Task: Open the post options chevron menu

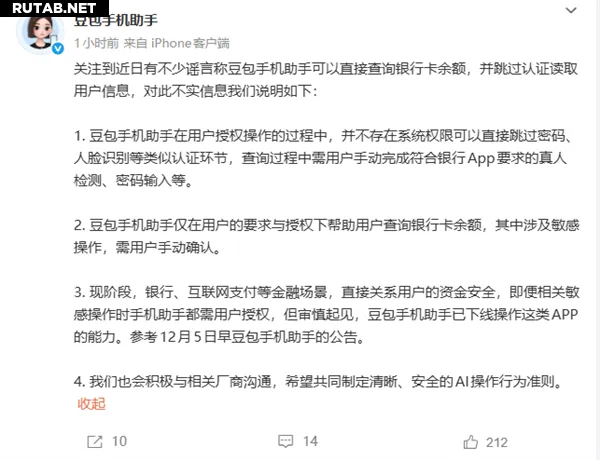Action: [571, 10]
